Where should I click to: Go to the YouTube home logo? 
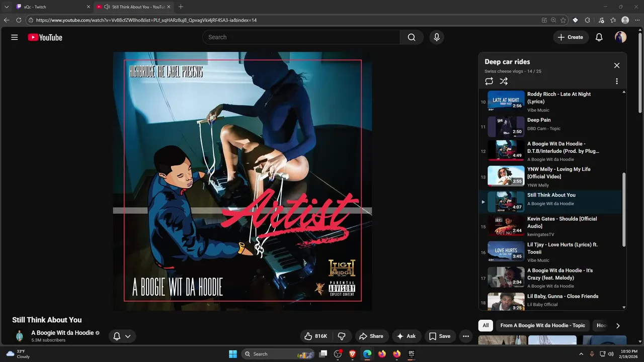coord(45,37)
